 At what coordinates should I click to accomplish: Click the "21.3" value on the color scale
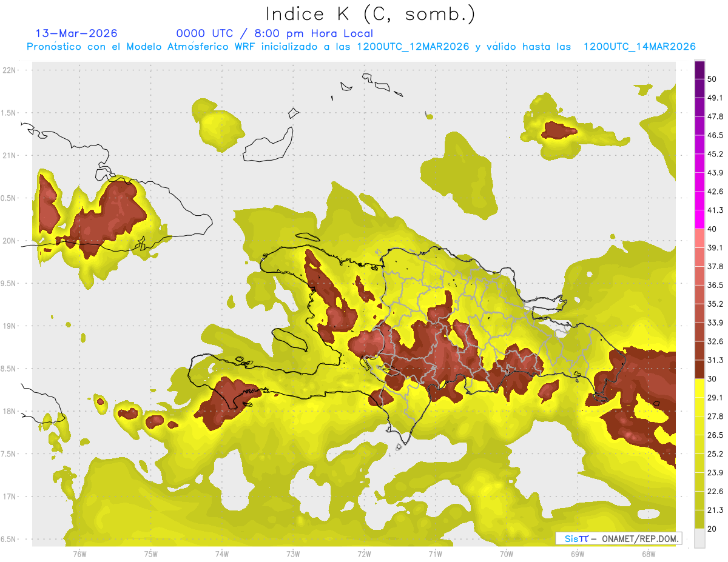click(x=715, y=510)
